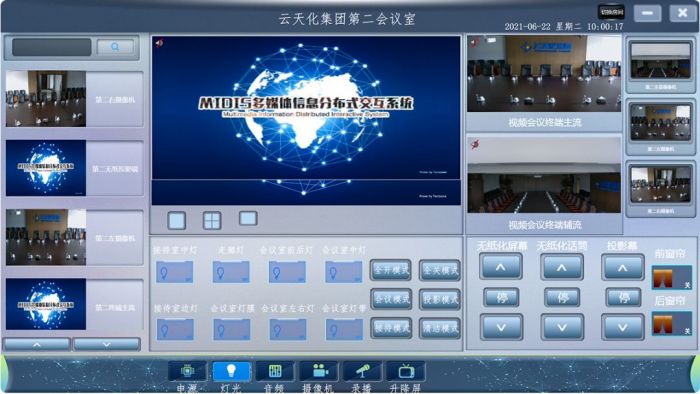This screenshot has width=700, height=394.
Task: Toggle the 会议室灯带 light switch
Action: (x=344, y=329)
